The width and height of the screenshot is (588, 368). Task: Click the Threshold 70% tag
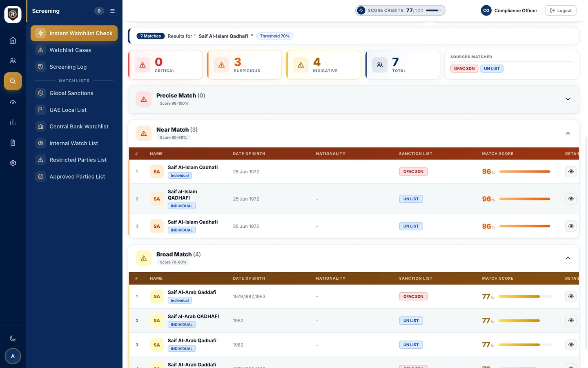click(275, 36)
